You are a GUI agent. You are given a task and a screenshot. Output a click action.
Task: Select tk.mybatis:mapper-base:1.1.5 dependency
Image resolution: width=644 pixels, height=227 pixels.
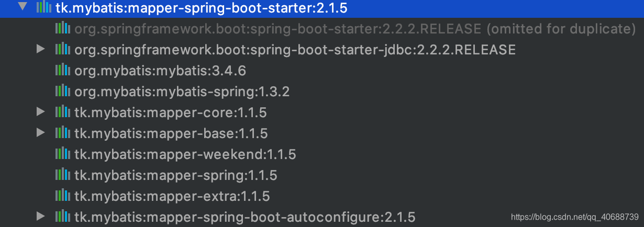(171, 133)
